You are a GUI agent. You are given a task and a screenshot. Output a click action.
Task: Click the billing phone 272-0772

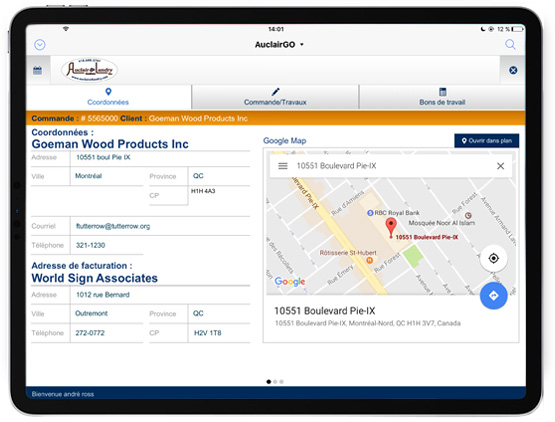point(90,333)
